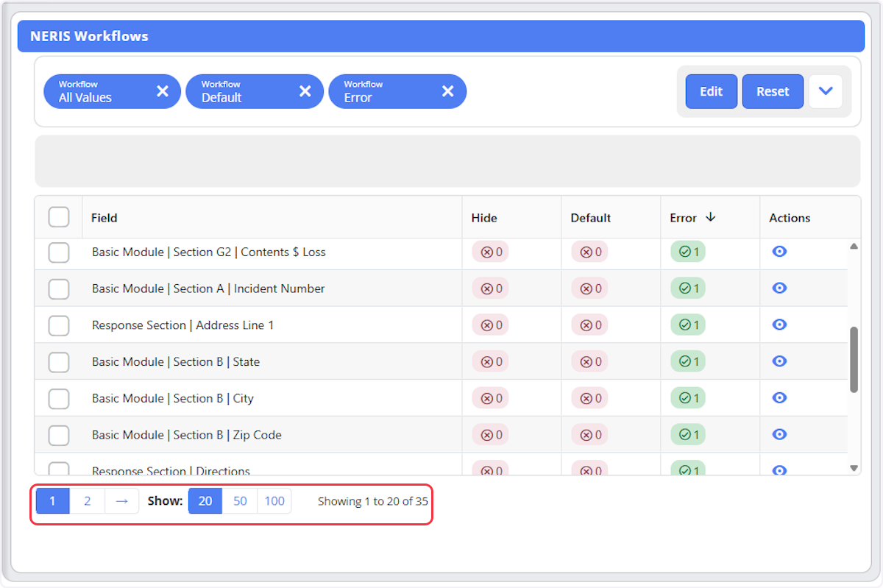Go to next page with arrow button

click(x=122, y=501)
